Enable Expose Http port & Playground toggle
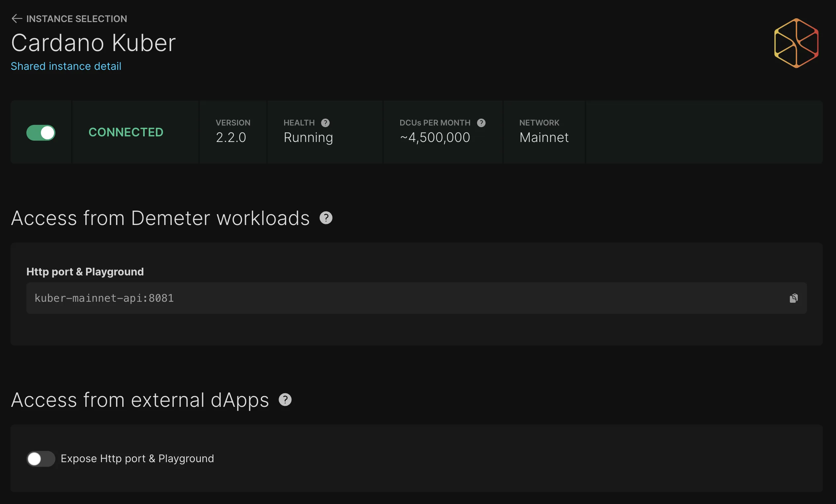Image resolution: width=836 pixels, height=504 pixels. click(41, 459)
